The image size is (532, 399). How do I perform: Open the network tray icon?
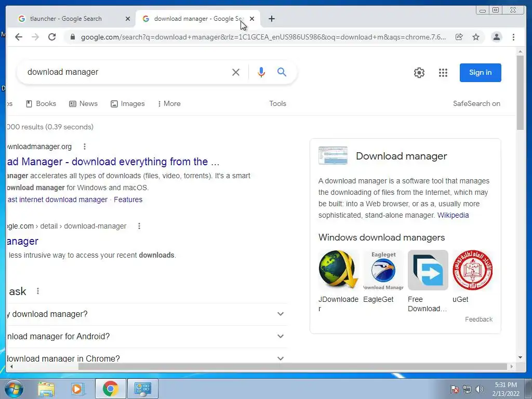pyautogui.click(x=467, y=389)
